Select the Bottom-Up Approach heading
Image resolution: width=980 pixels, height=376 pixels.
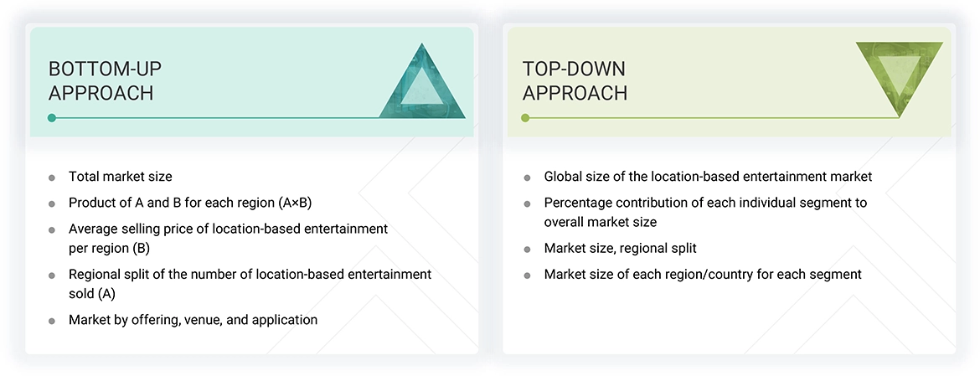click(x=101, y=80)
